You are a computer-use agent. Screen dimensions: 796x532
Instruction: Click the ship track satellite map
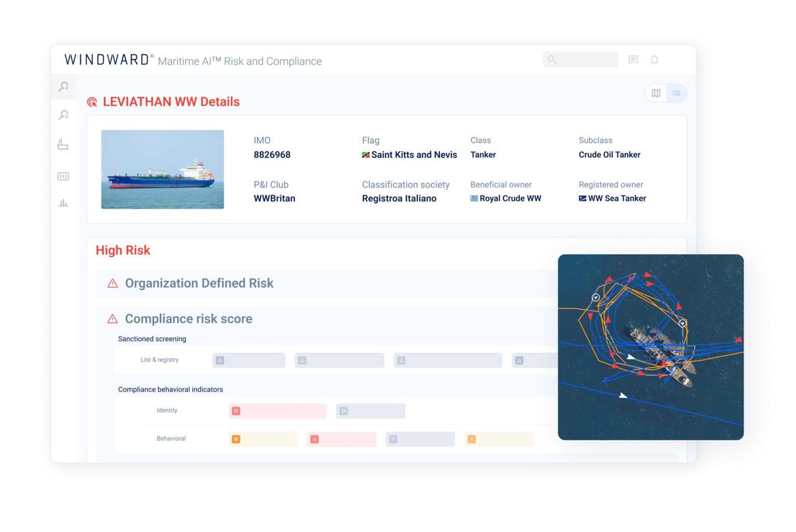(650, 347)
